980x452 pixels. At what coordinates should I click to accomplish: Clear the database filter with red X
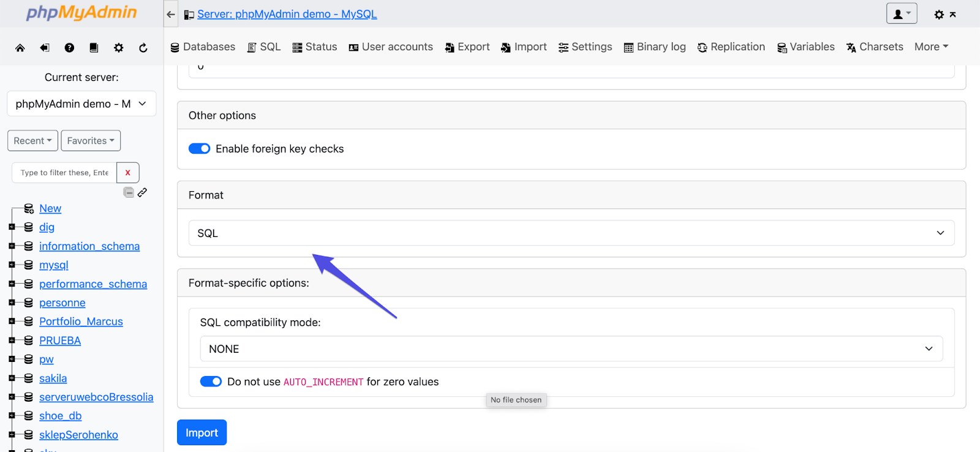[128, 173]
